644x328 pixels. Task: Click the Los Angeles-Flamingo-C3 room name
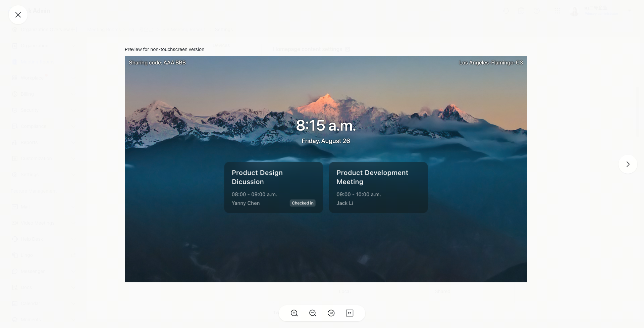[x=491, y=63]
